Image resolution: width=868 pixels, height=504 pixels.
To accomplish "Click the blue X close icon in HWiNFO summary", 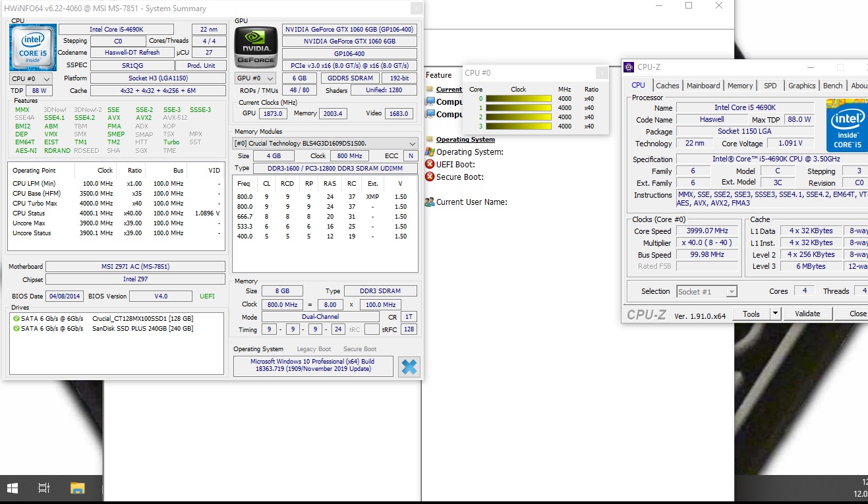I will click(409, 366).
